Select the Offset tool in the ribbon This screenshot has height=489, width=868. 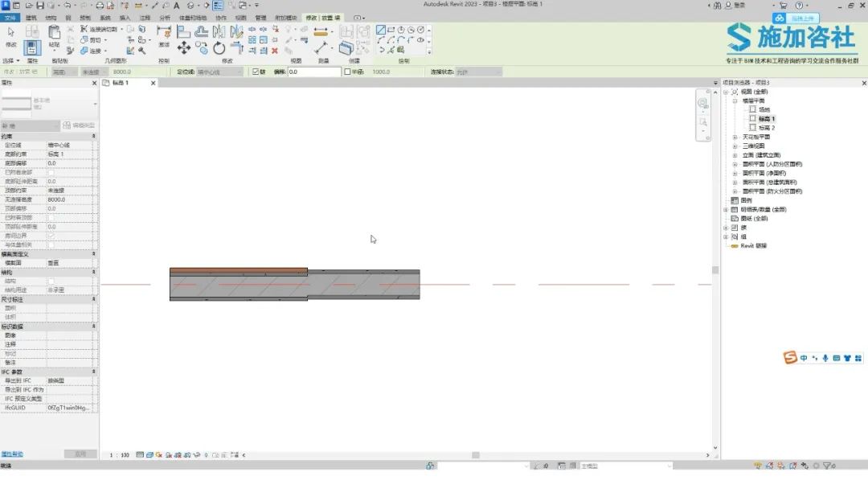pyautogui.click(x=202, y=32)
